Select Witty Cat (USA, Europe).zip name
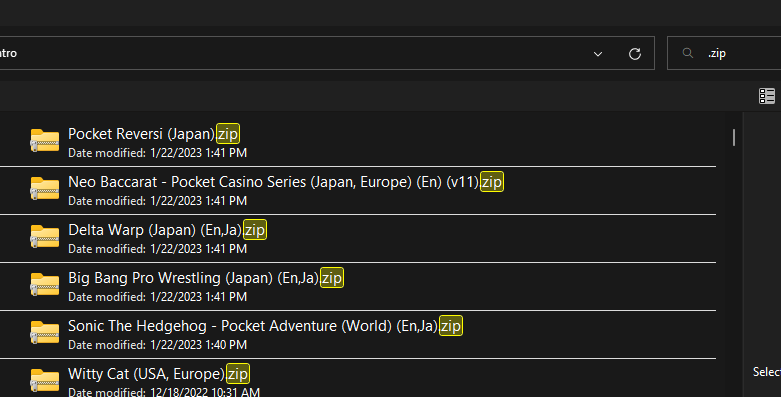 coord(158,374)
